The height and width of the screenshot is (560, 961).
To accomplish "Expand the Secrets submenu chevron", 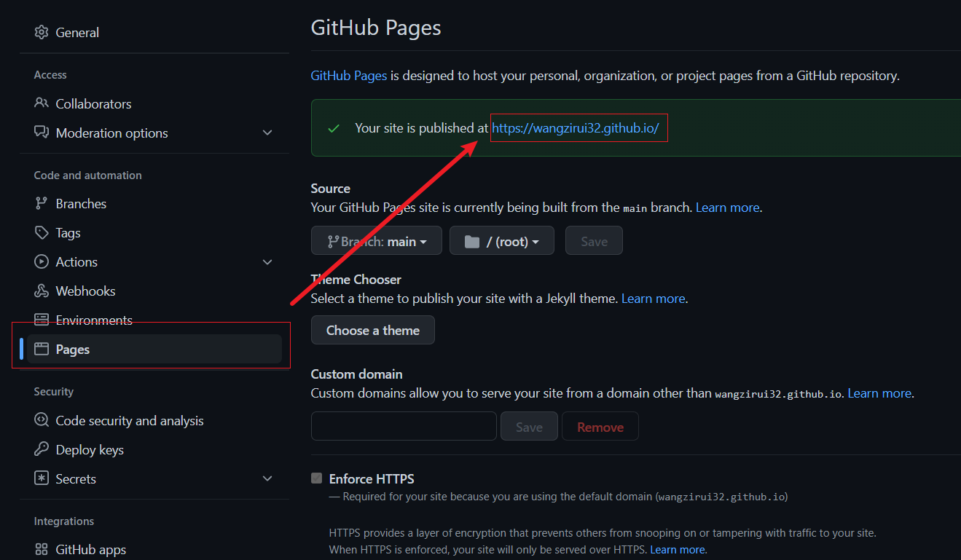I will [267, 478].
